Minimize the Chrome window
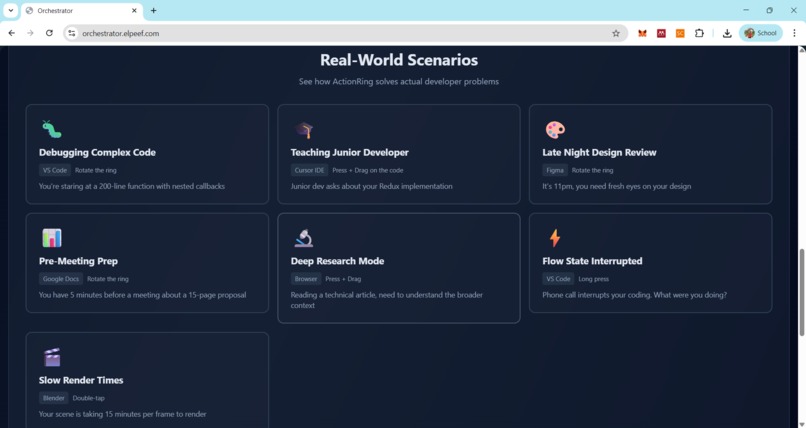Image resolution: width=806 pixels, height=428 pixels. pos(746,10)
